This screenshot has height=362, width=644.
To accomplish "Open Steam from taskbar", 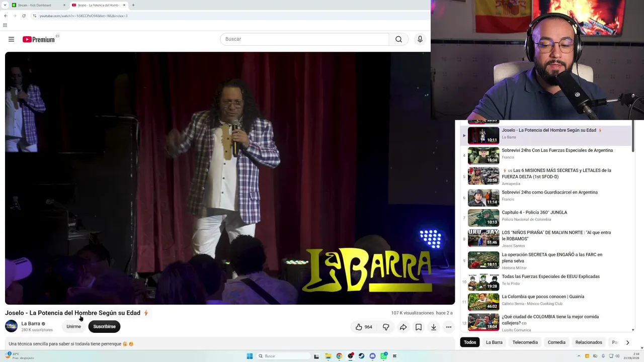I will tap(361, 356).
